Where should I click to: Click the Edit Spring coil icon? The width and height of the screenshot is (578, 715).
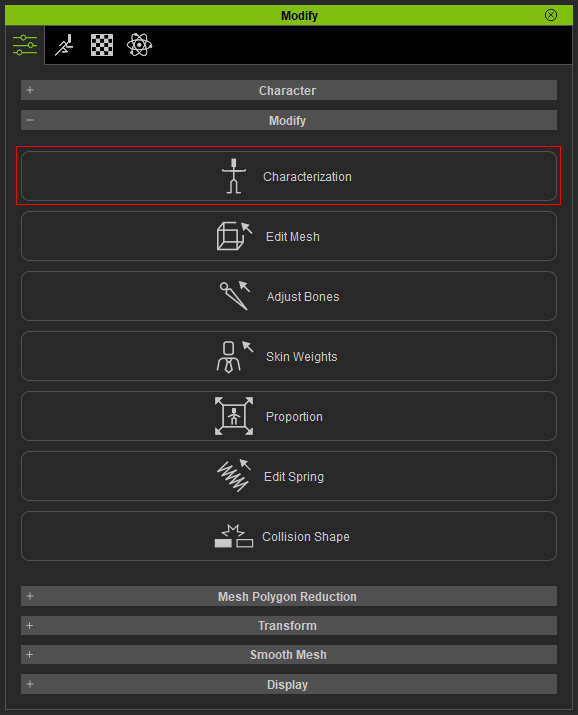(x=234, y=476)
